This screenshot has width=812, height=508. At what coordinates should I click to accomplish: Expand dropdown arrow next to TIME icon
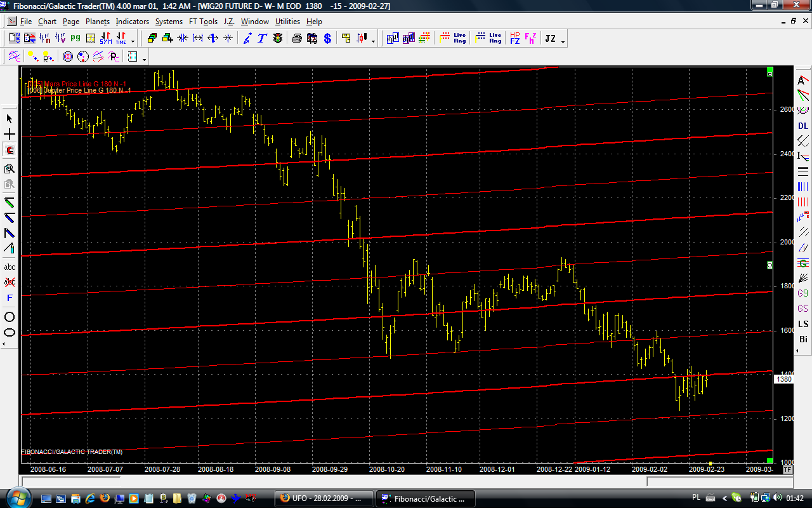(x=133, y=42)
